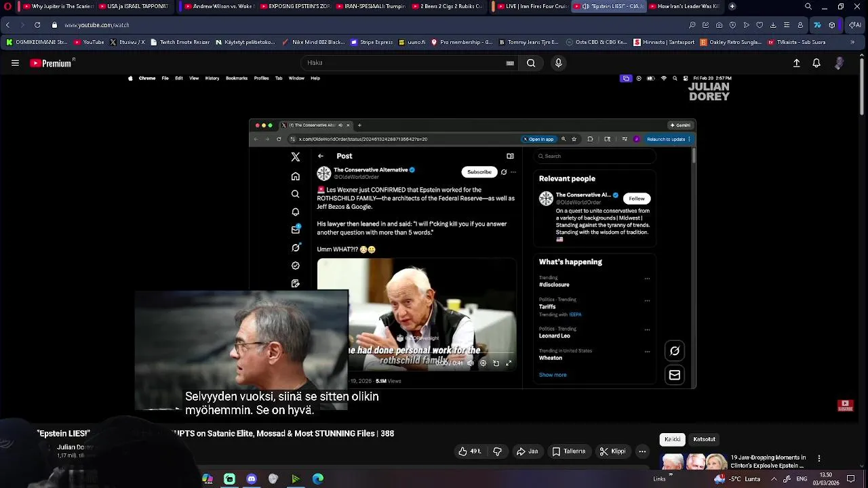Open the Discord taskbar icon
The height and width of the screenshot is (488, 868).
point(252,479)
